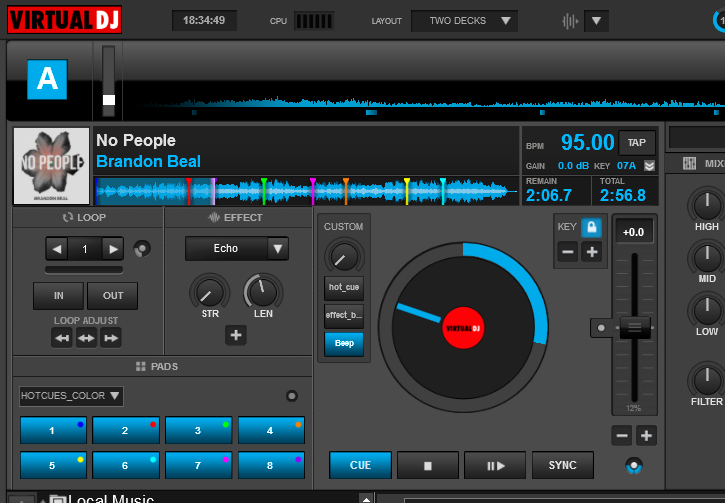Trigger pad 4
Screen dimensions: 725x503
[271, 430]
